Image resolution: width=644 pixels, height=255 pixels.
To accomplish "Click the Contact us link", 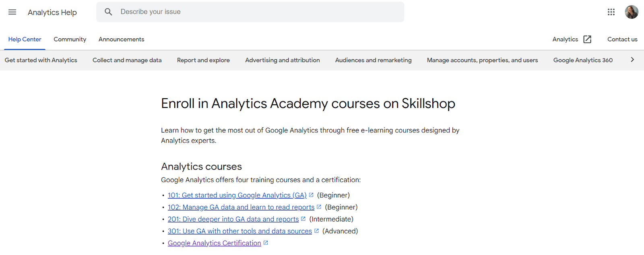I will [x=622, y=39].
